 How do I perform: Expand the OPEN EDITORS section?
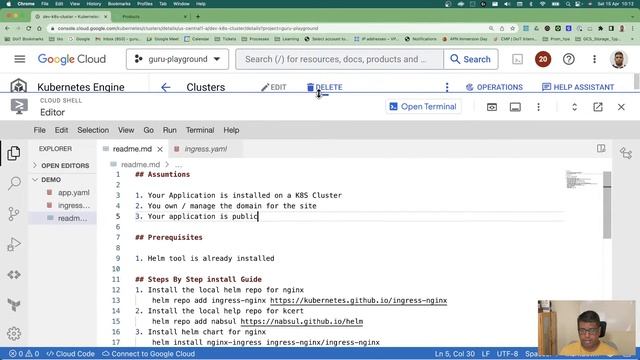(62, 166)
